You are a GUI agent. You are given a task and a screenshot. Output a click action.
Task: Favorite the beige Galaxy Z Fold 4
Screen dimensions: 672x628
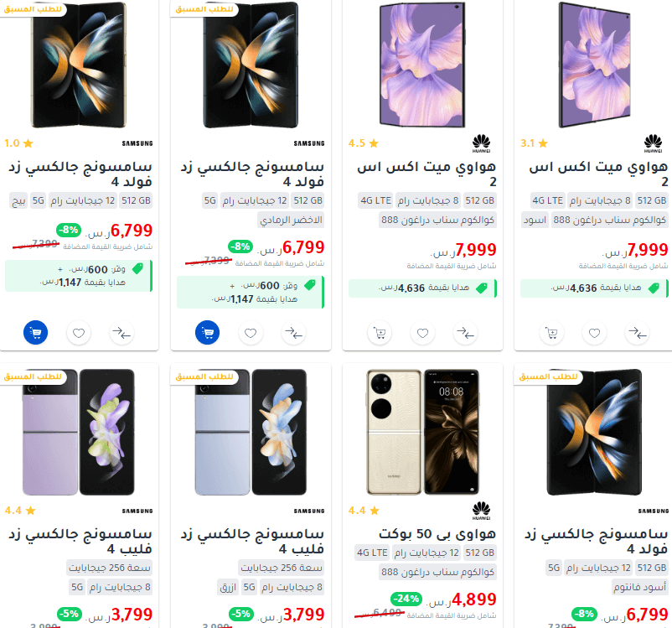click(79, 332)
